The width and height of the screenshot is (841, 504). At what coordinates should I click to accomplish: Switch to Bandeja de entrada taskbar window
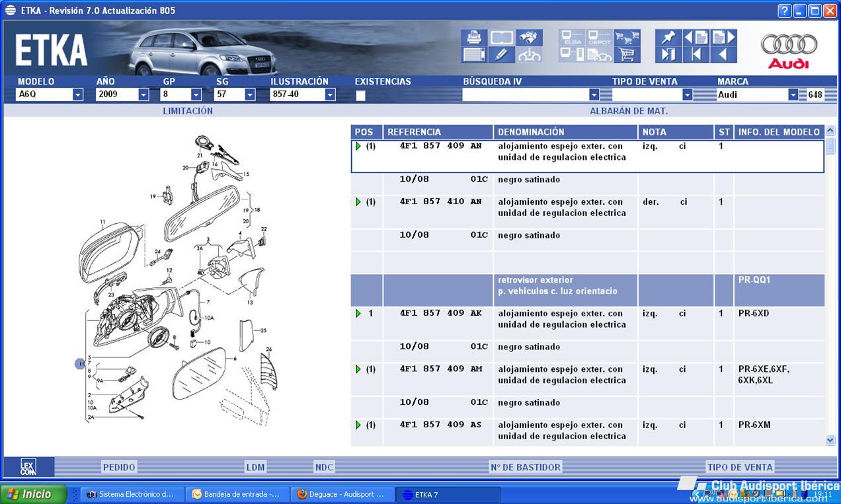tap(239, 494)
